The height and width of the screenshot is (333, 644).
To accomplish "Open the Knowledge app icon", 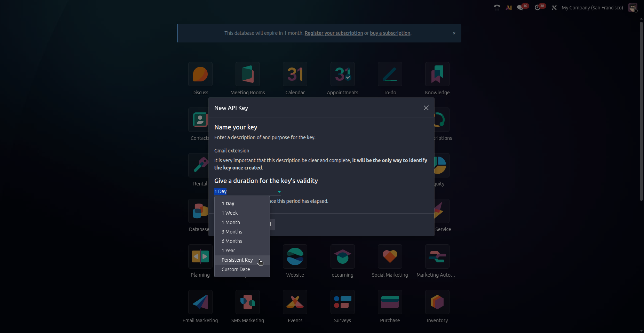I will pos(437,74).
